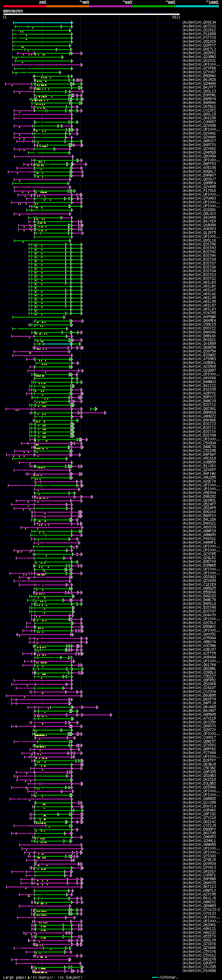222x980 pixels.
Task: Click label UniRef100_O96853
Action: point(199,837)
